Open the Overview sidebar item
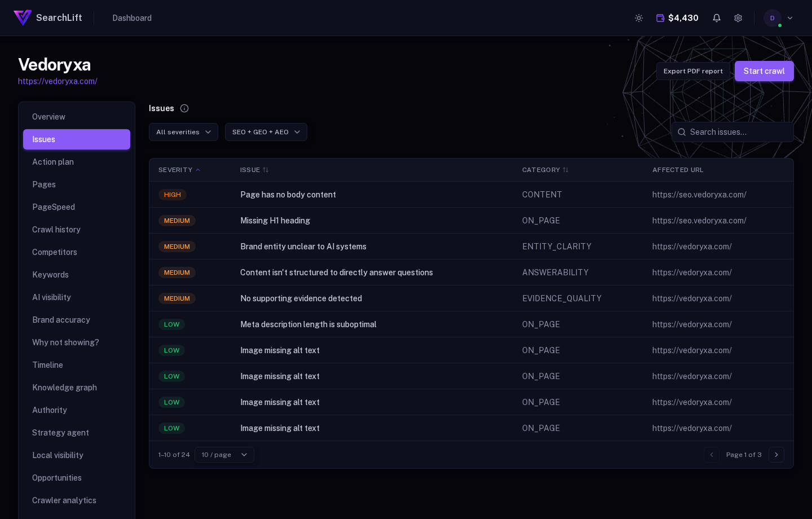This screenshot has height=519, width=812. coord(77,117)
